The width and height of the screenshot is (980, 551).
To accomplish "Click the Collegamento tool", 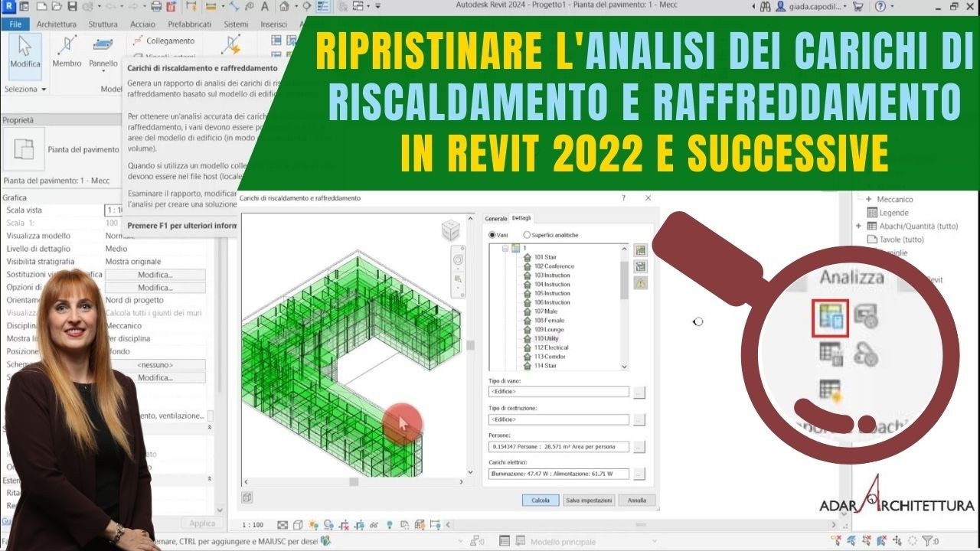I will (x=164, y=41).
